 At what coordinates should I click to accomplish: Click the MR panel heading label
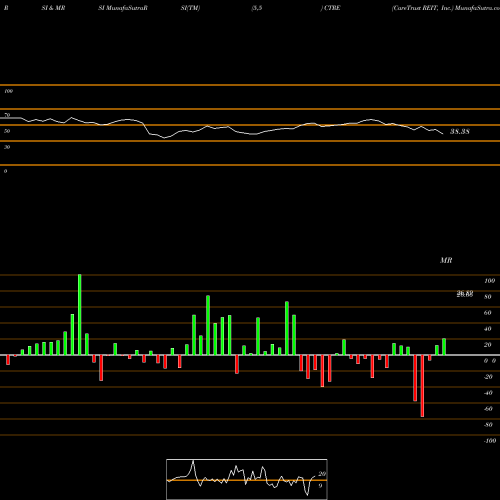[446, 260]
